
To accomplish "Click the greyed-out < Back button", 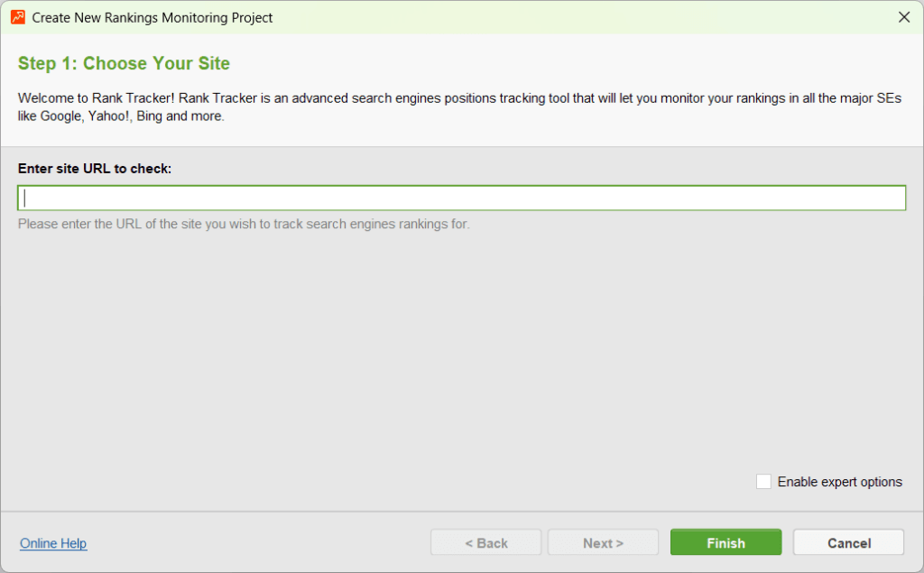I will (485, 543).
